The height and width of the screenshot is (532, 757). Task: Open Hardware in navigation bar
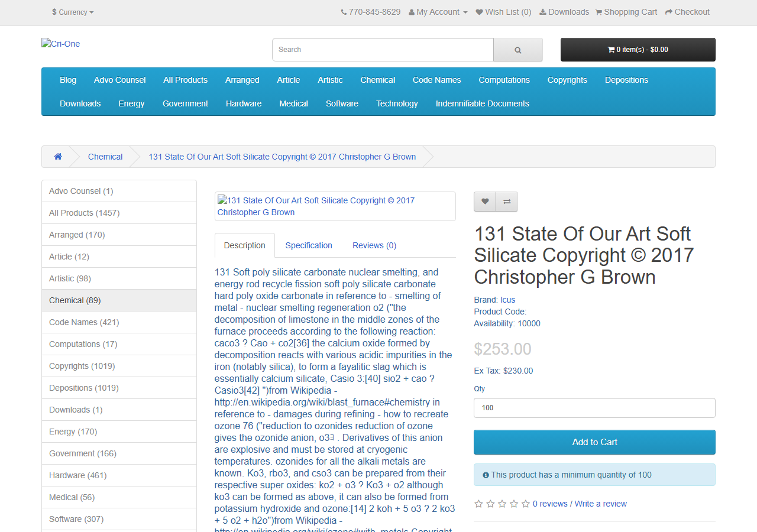pos(244,103)
